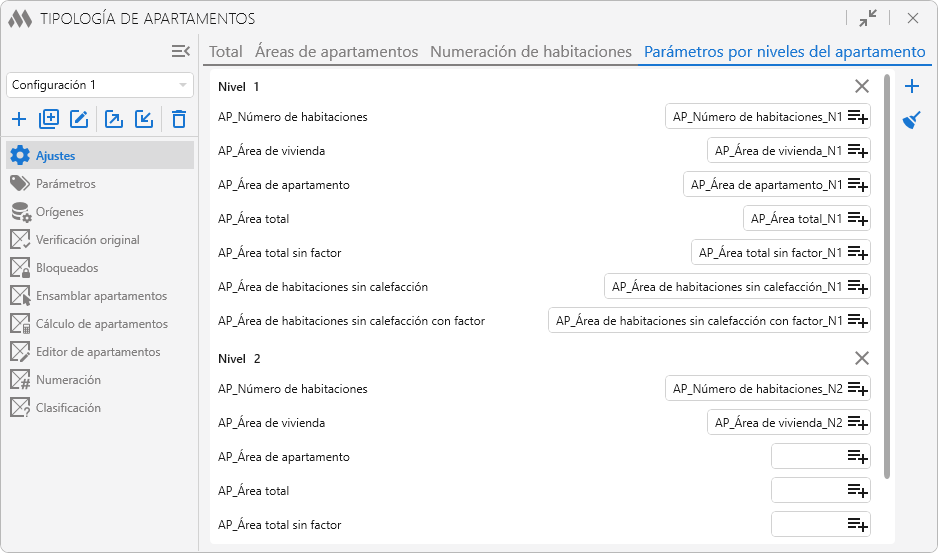Duplicate the current configuration
The width and height of the screenshot is (938, 553).
[x=49, y=120]
